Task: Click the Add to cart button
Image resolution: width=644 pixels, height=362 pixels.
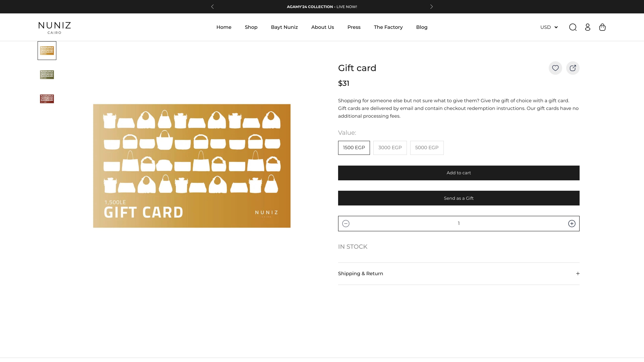Action: (x=458, y=173)
